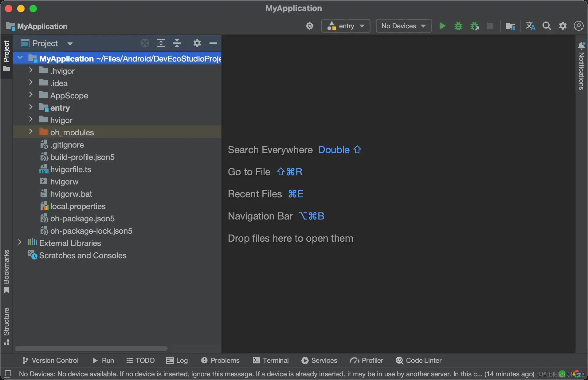Expand the entry module folder
This screenshot has height=380, width=588.
(x=31, y=107)
